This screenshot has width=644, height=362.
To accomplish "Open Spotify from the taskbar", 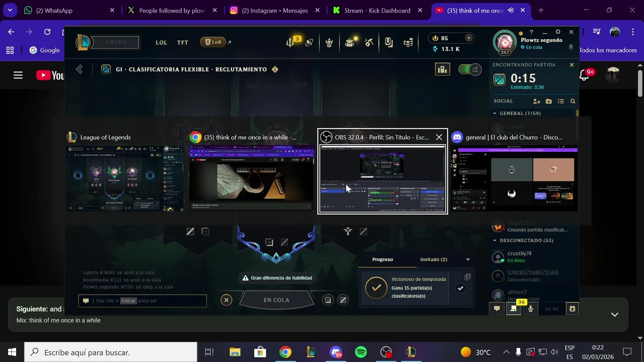I will [x=361, y=352].
